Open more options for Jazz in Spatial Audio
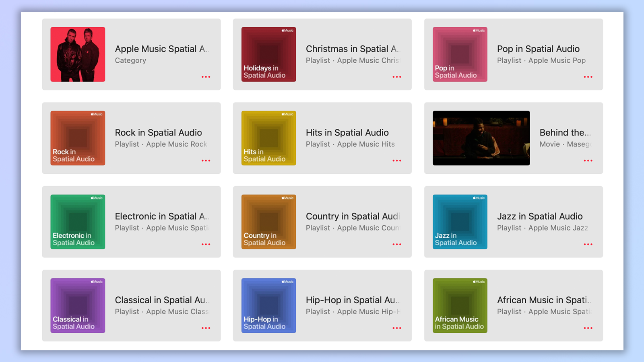Screen dimensions: 644x362 pos(588,244)
